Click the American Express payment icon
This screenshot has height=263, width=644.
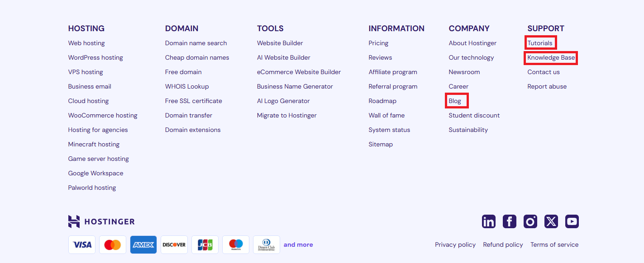pos(143,244)
